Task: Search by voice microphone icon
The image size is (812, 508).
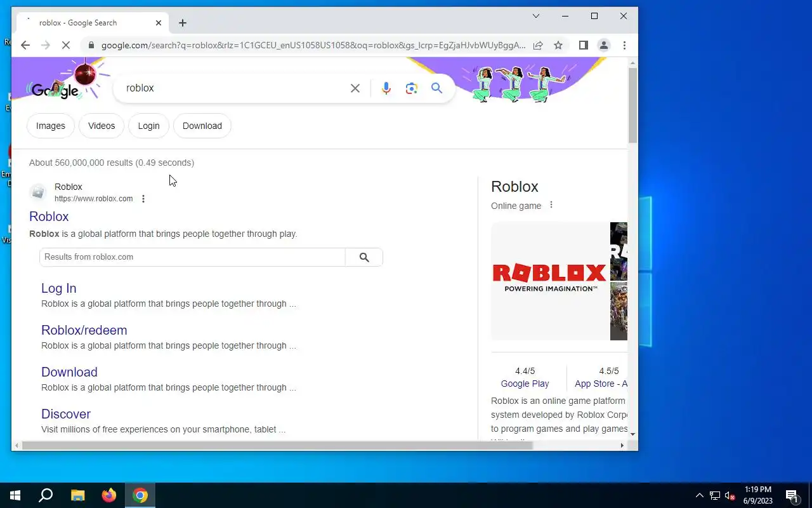Action: tap(386, 88)
